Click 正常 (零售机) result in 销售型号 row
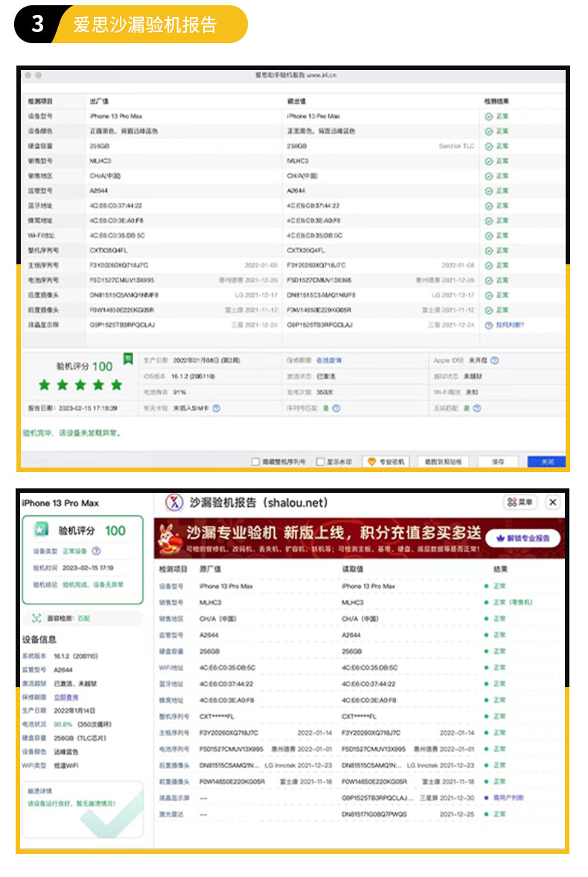588x877 pixels. (513, 602)
